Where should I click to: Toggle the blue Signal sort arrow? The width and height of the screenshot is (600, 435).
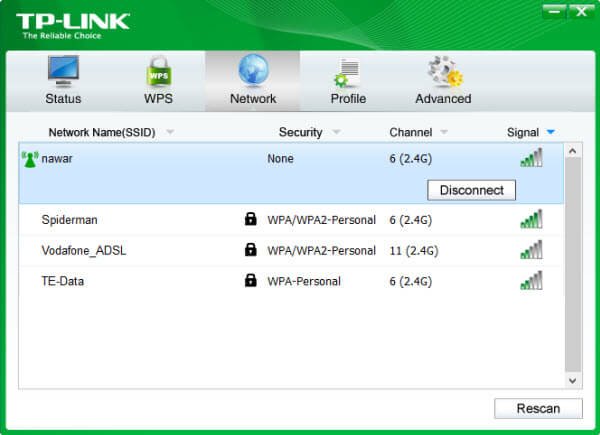pos(551,132)
